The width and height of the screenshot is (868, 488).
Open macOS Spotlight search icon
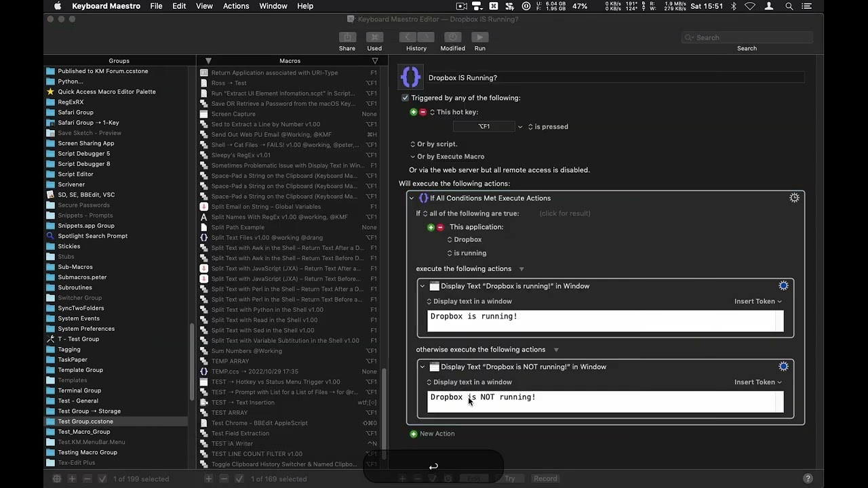(789, 6)
